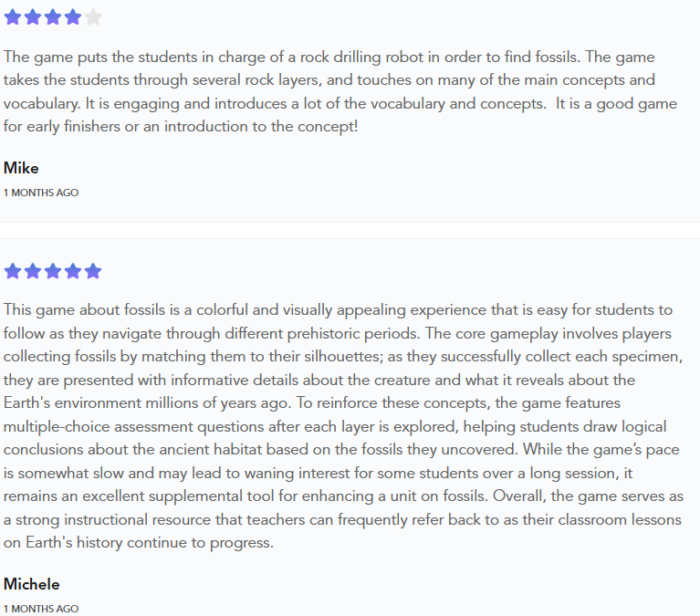Click second star of Mike's review rating
This screenshot has width=700, height=616.
33,16
